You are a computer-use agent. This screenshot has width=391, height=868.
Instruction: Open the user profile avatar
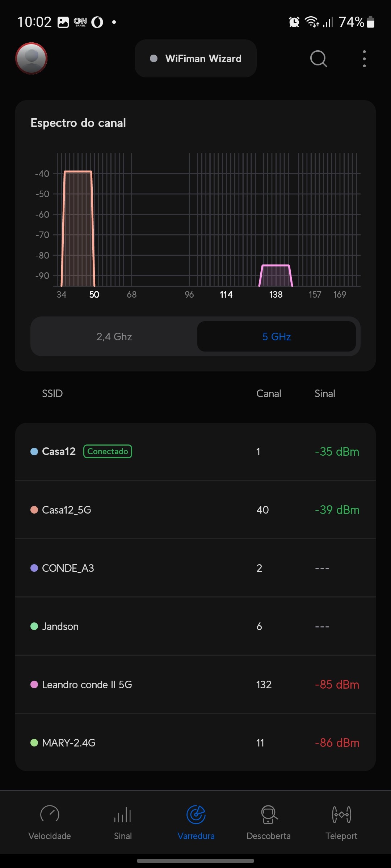(x=31, y=58)
